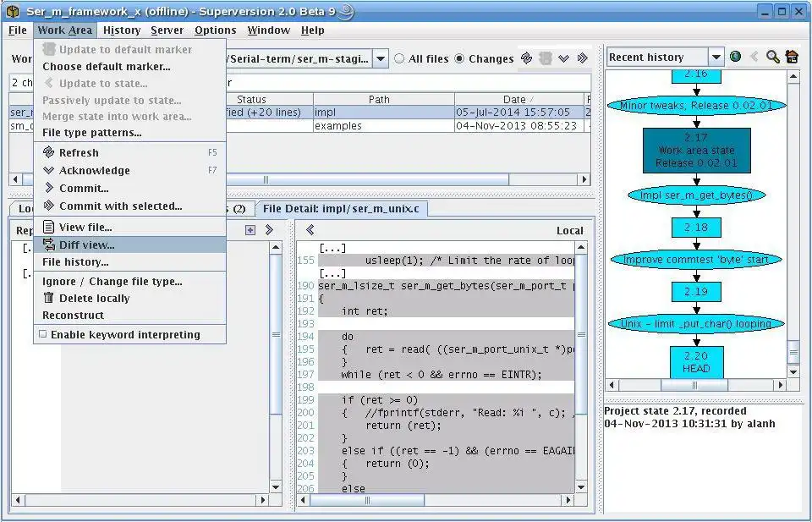The image size is (812, 522).
Task: Click the date 04-Nov-2013 08:55:23 cell
Action: click(518, 125)
